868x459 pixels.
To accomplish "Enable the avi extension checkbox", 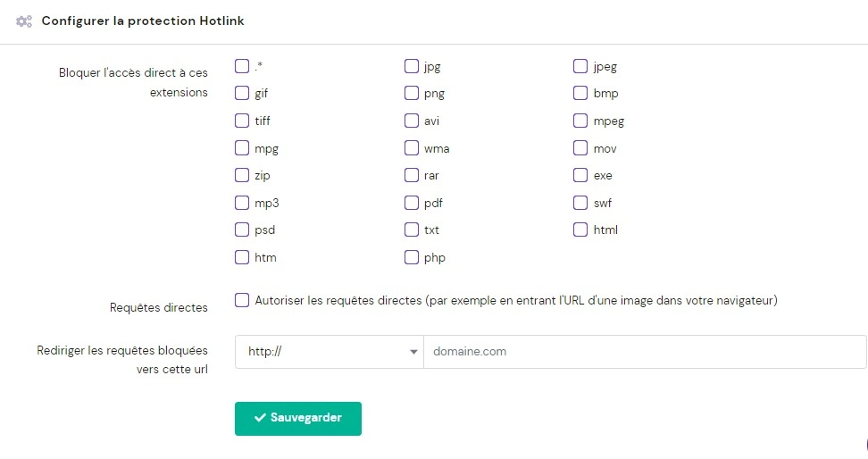I will click(412, 121).
